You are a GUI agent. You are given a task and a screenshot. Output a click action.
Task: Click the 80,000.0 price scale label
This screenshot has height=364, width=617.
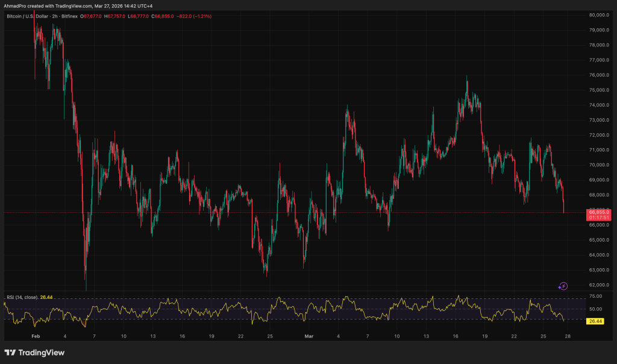point(598,15)
